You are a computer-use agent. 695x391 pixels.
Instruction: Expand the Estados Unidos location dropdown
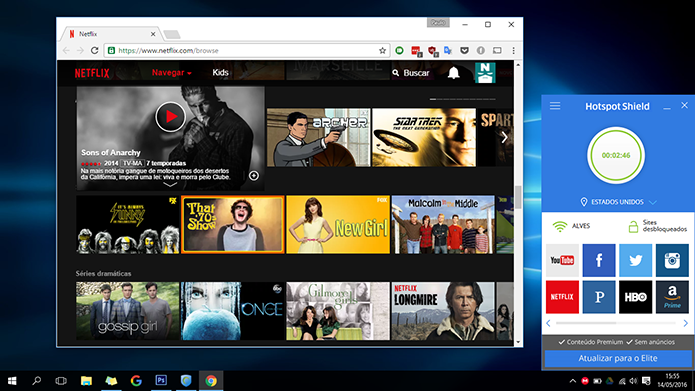618,202
